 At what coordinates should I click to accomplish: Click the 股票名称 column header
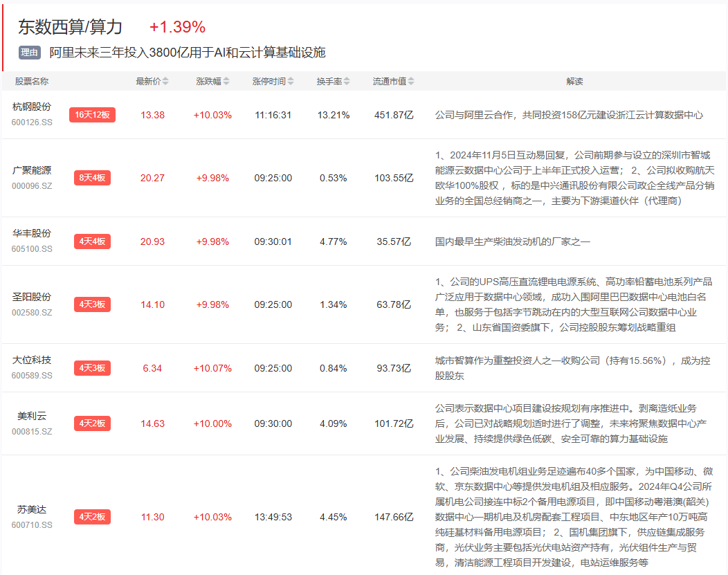point(32,82)
